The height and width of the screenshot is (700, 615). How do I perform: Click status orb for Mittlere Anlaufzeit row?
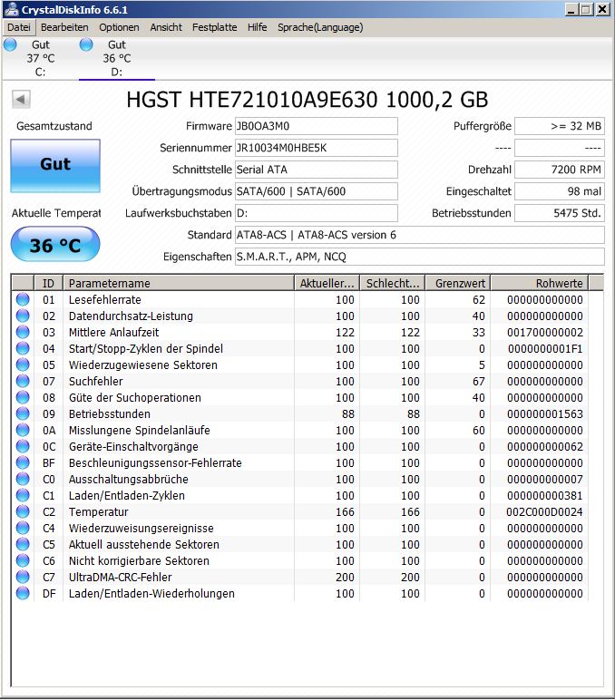coord(23,332)
